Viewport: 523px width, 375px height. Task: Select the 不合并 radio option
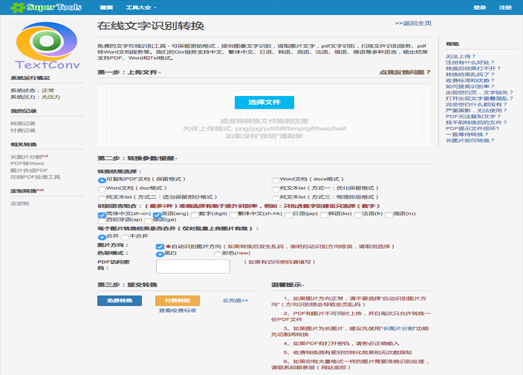coord(125,237)
